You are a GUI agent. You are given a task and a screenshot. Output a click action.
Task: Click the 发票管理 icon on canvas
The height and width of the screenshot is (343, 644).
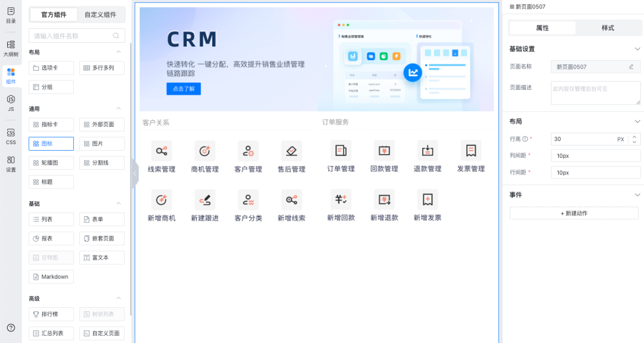(x=470, y=150)
